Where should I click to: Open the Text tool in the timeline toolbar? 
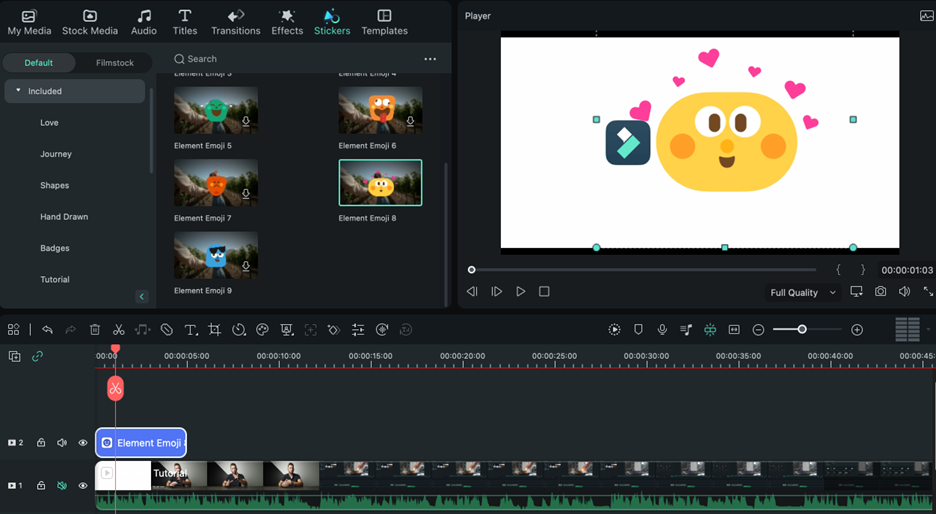click(x=191, y=330)
